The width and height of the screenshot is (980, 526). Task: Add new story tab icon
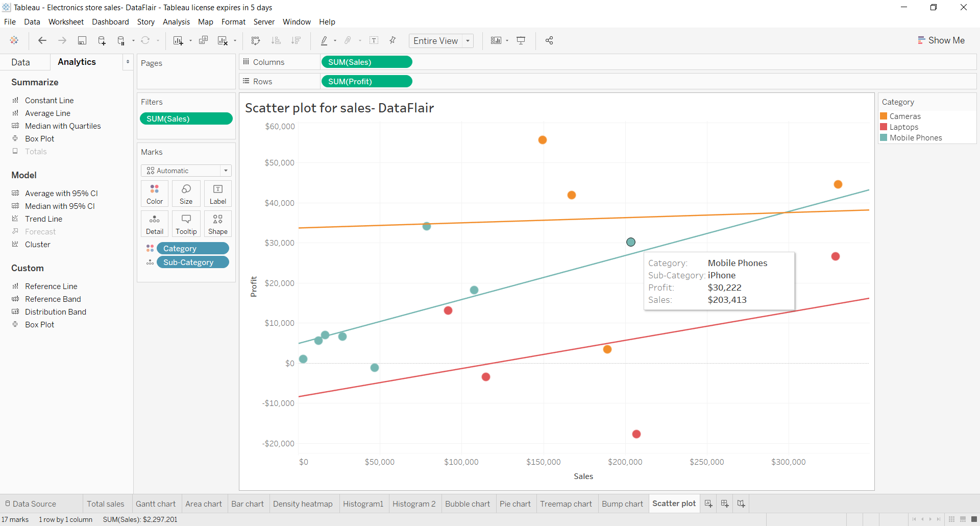(741, 504)
